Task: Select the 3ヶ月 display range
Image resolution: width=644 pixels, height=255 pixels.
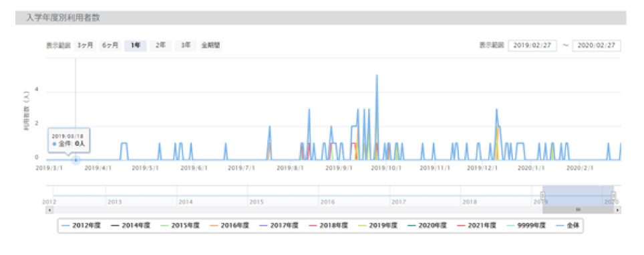Action: 86,46
